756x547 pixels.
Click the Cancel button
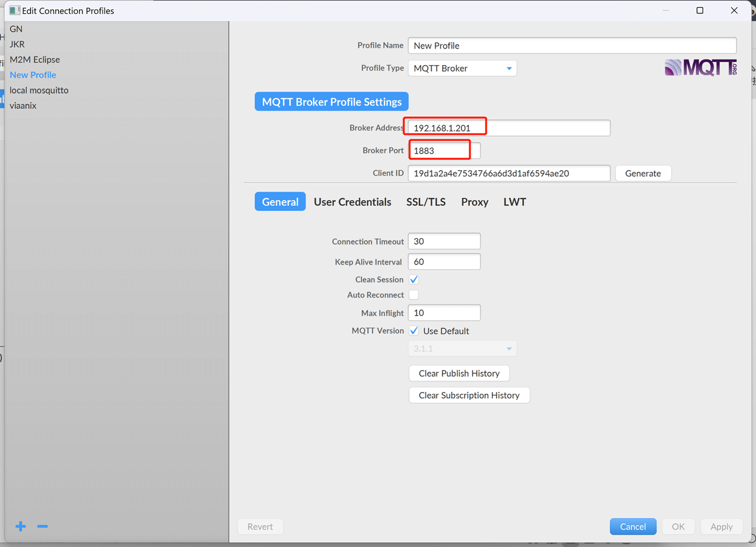pyautogui.click(x=633, y=526)
